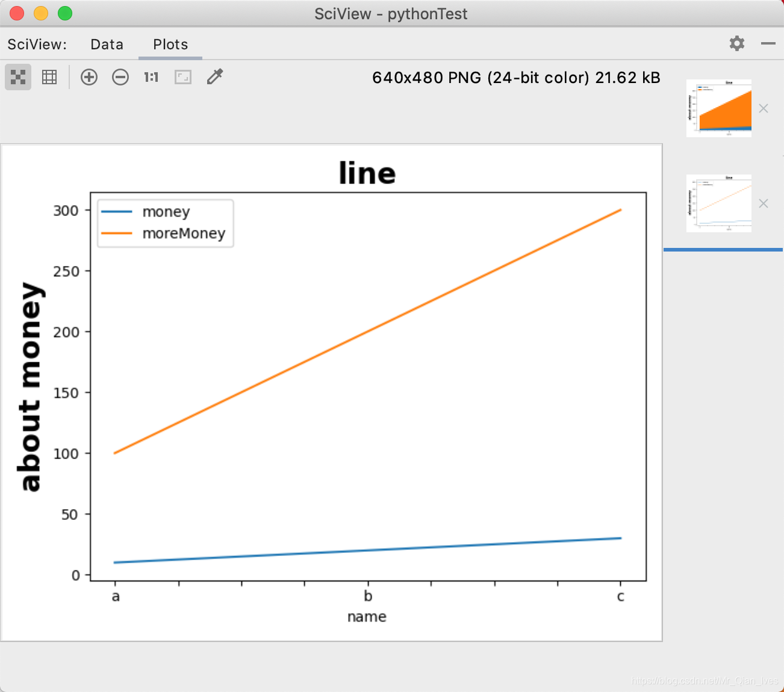Viewport: 784px width, 692px height.
Task: Click the 'about money' y-axis label
Action: [x=30, y=387]
